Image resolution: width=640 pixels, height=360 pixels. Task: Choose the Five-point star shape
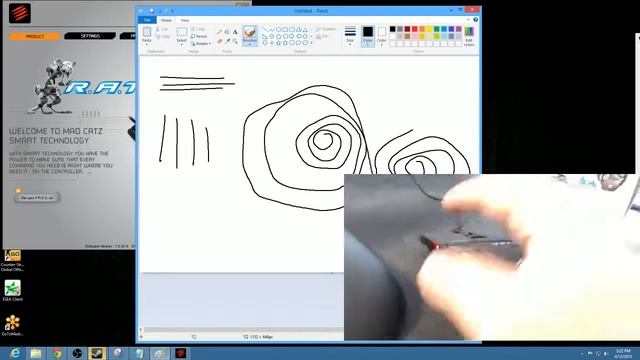click(x=278, y=43)
